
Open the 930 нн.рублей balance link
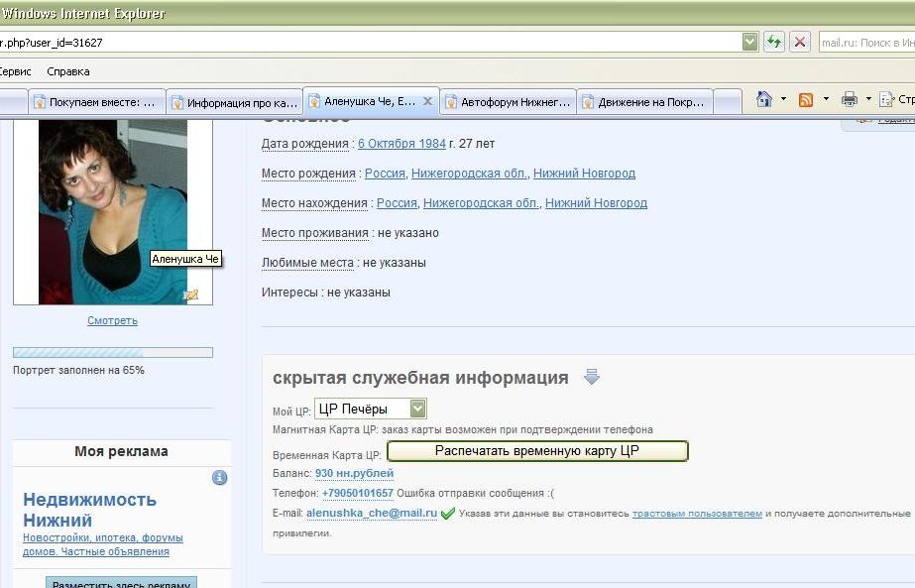pos(354,473)
